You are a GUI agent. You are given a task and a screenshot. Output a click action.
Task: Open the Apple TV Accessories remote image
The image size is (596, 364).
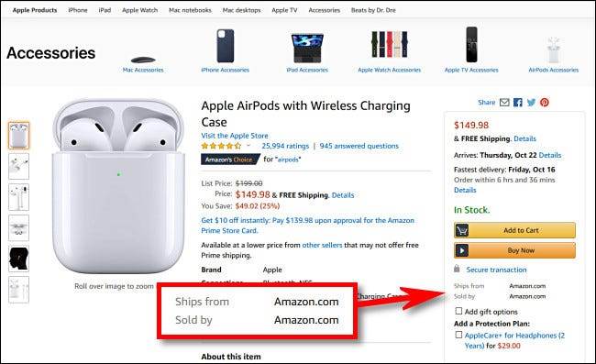(x=471, y=44)
